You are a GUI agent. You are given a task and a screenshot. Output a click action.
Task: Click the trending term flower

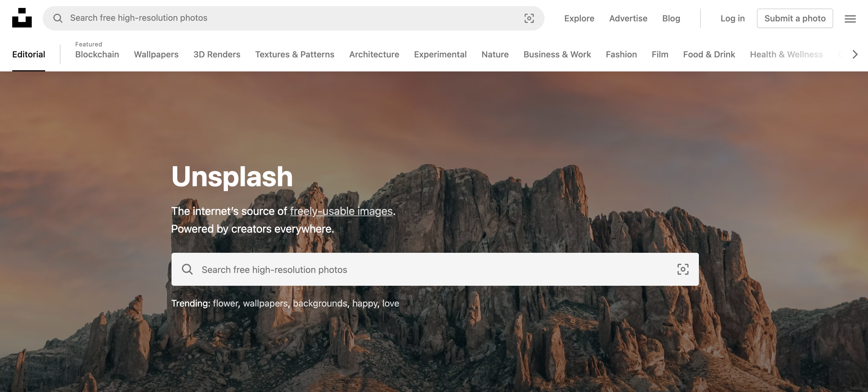(225, 303)
